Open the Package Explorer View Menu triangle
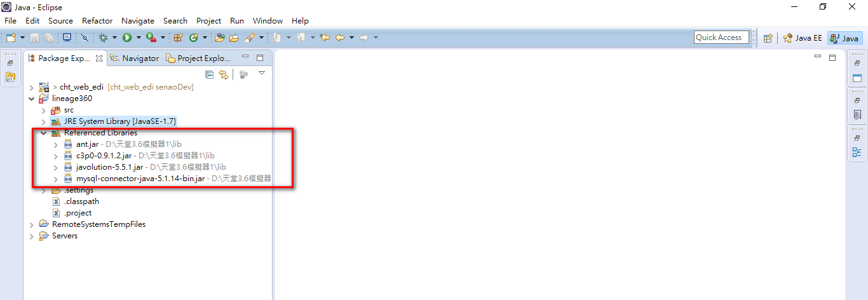This screenshot has height=300, width=868. coord(261,74)
